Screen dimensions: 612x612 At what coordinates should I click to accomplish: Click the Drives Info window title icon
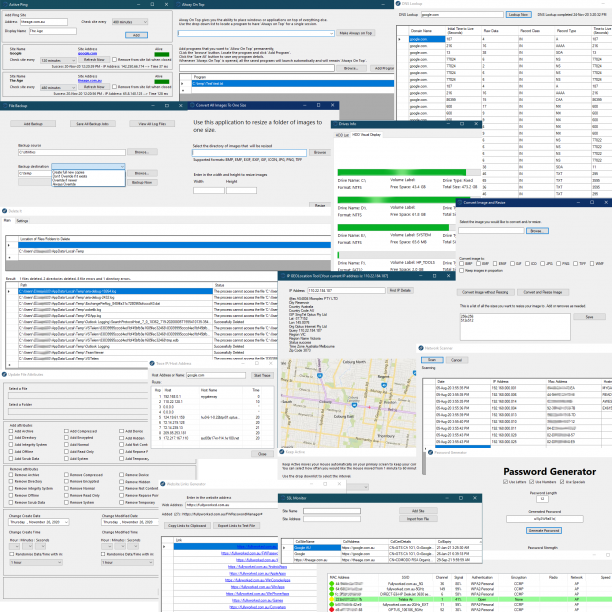[x=335, y=124]
